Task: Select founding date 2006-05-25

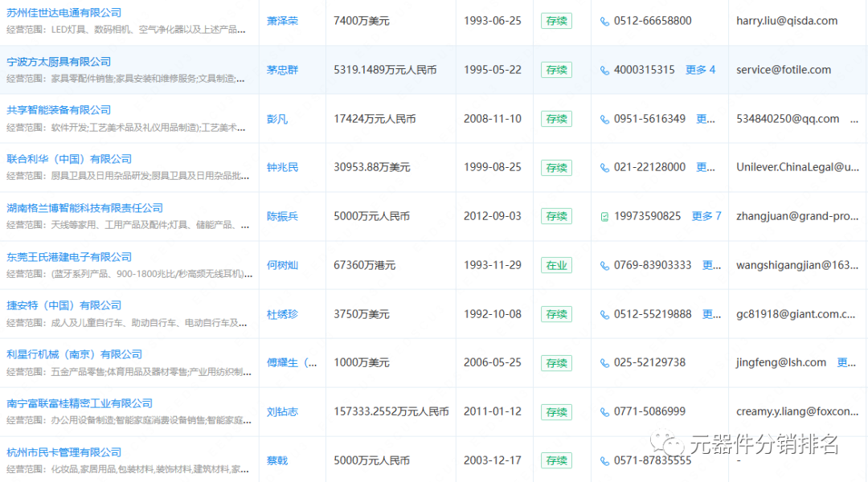Action: pyautogui.click(x=493, y=362)
